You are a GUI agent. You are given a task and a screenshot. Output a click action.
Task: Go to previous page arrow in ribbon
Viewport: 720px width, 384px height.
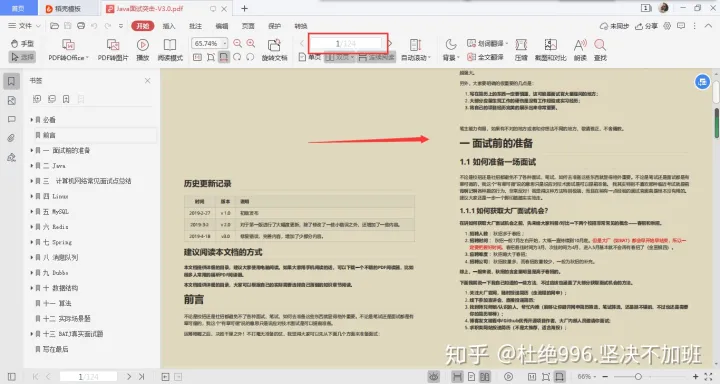point(302,44)
